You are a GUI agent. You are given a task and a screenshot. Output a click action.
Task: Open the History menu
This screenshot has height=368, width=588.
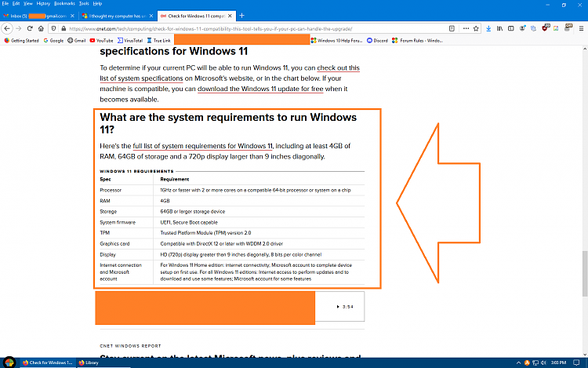click(x=43, y=3)
